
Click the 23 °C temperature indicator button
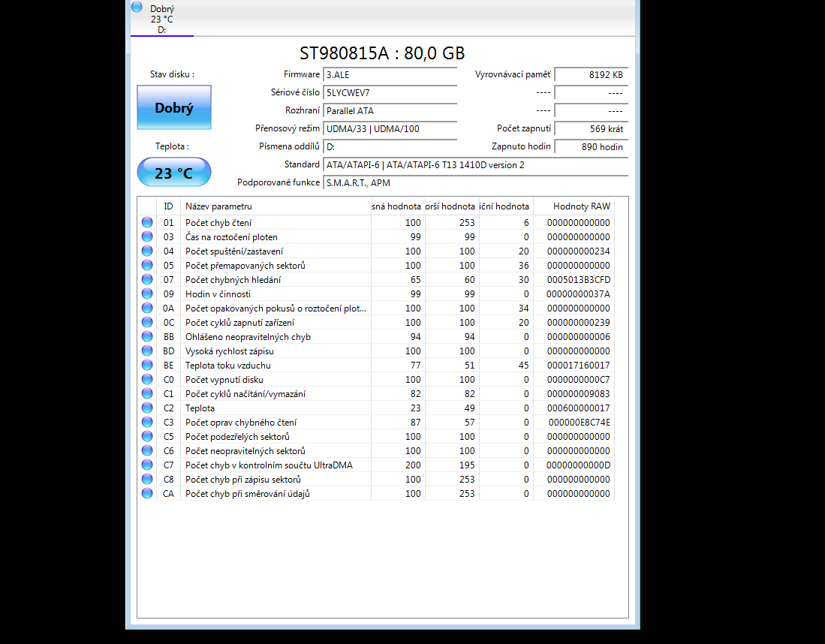(174, 172)
